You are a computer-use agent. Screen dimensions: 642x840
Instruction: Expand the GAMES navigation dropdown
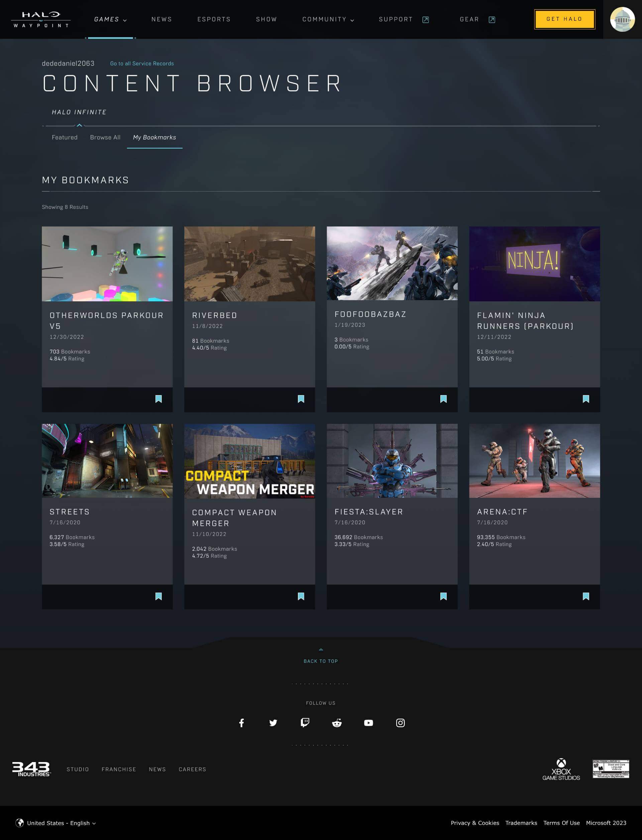click(x=110, y=19)
